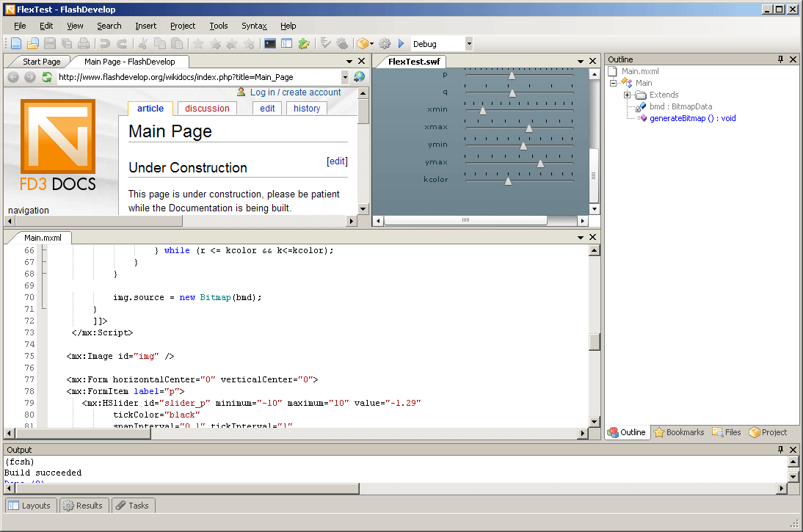Click the xmin slider thumb
Image resolution: width=803 pixels, height=532 pixels.
click(482, 111)
